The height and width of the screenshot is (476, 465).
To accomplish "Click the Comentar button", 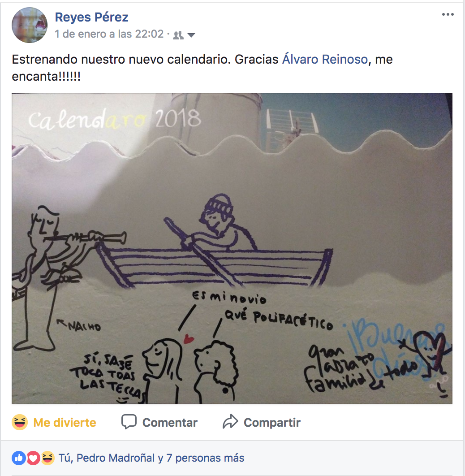I will 159,422.
